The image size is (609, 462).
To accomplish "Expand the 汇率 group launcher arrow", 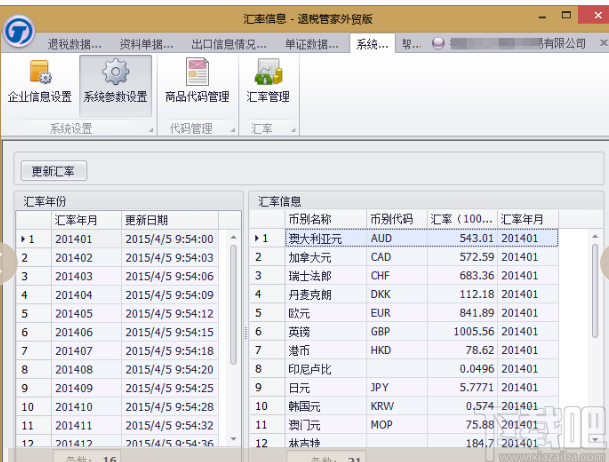I will (293, 130).
